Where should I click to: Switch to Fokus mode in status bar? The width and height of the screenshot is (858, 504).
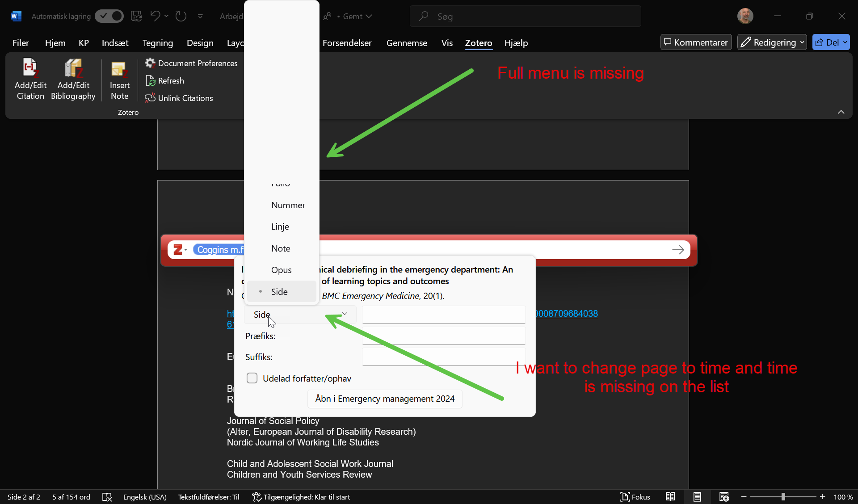click(635, 497)
